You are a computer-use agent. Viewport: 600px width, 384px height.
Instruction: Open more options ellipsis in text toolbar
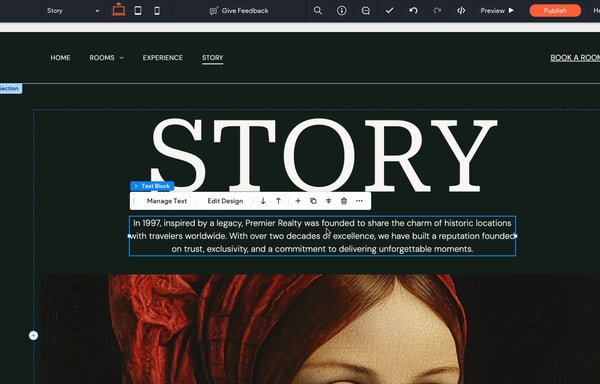[359, 201]
